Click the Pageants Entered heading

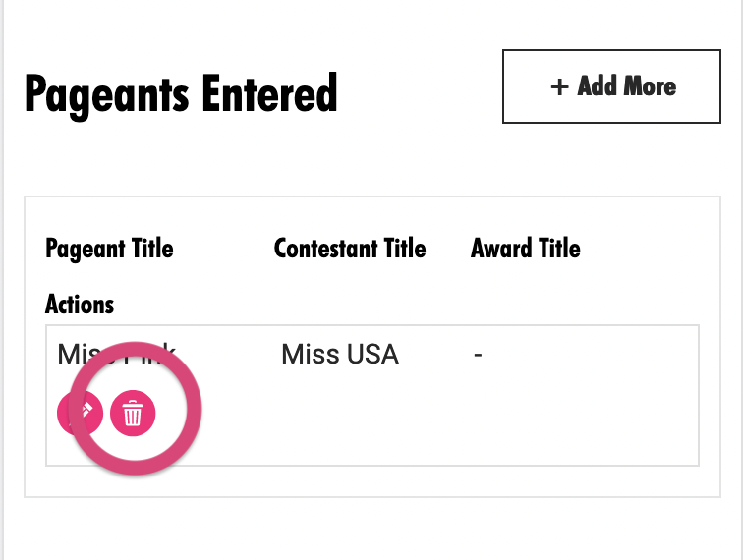click(181, 94)
